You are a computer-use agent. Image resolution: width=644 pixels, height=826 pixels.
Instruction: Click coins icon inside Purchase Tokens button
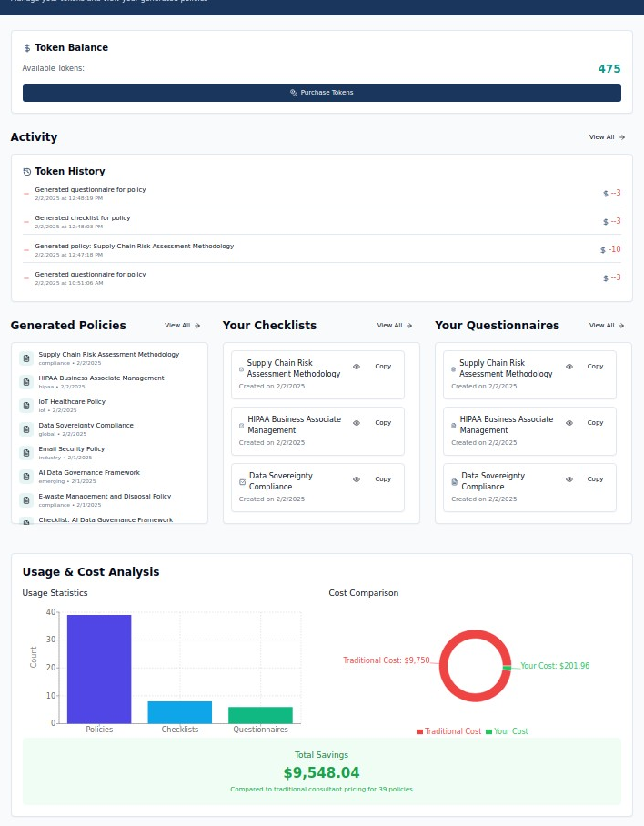[x=294, y=93]
